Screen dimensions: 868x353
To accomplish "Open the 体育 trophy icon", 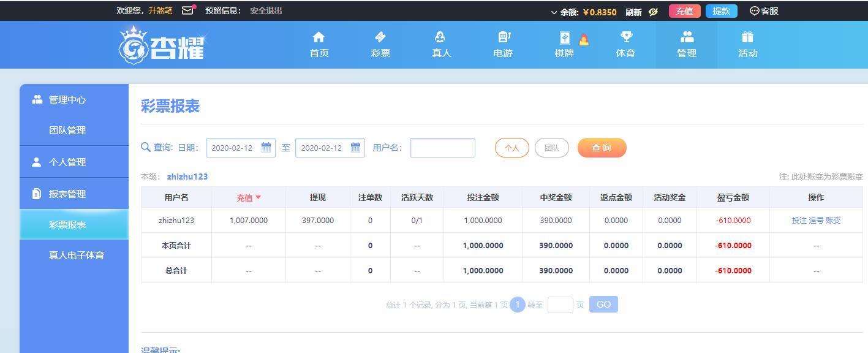I will (x=625, y=37).
